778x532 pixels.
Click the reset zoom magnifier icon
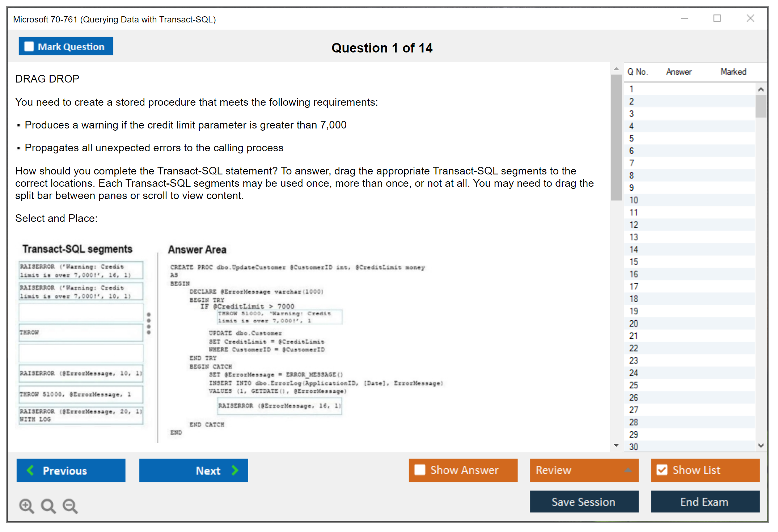click(x=48, y=506)
